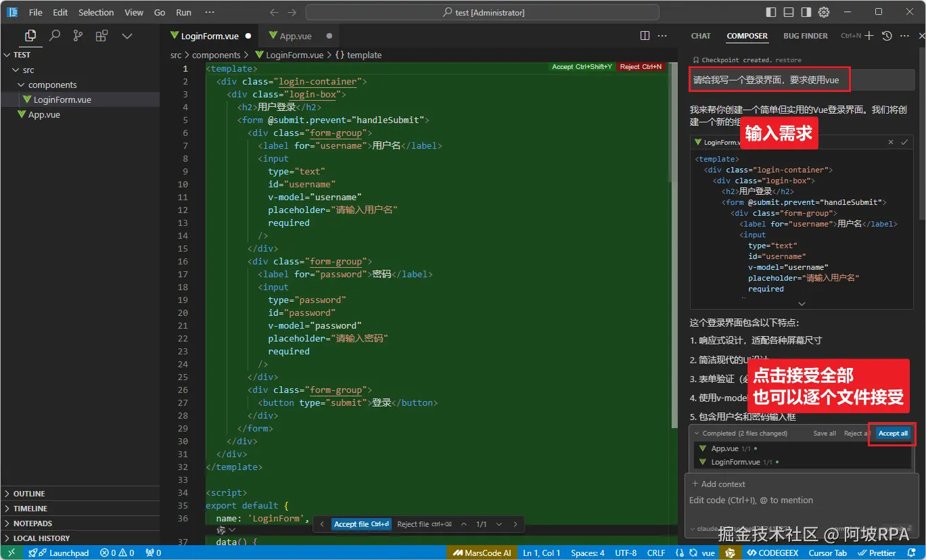Screen dimensions: 926x560
Task: Collapse the components folder
Action: click(52, 85)
